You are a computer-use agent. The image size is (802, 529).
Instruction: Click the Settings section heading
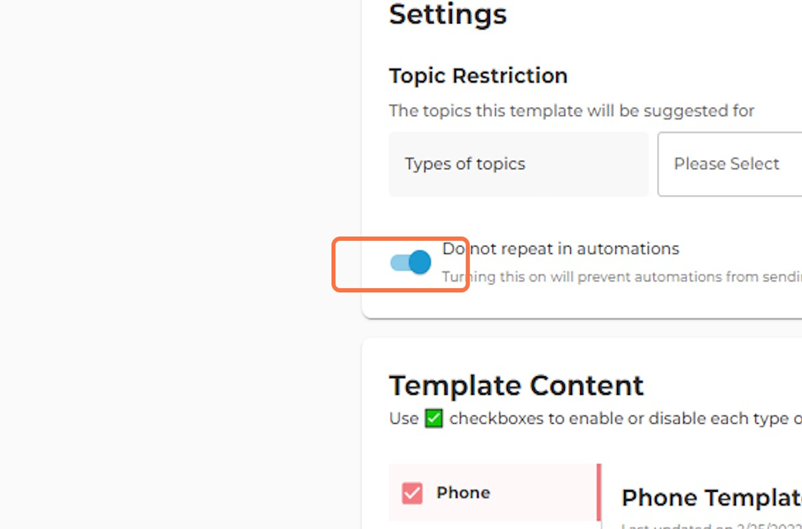pyautogui.click(x=448, y=14)
